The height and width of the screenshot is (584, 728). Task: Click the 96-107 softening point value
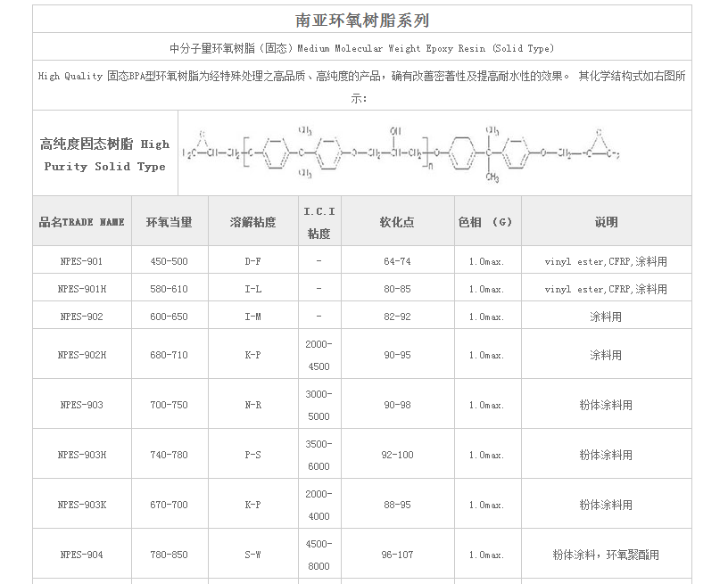click(397, 555)
